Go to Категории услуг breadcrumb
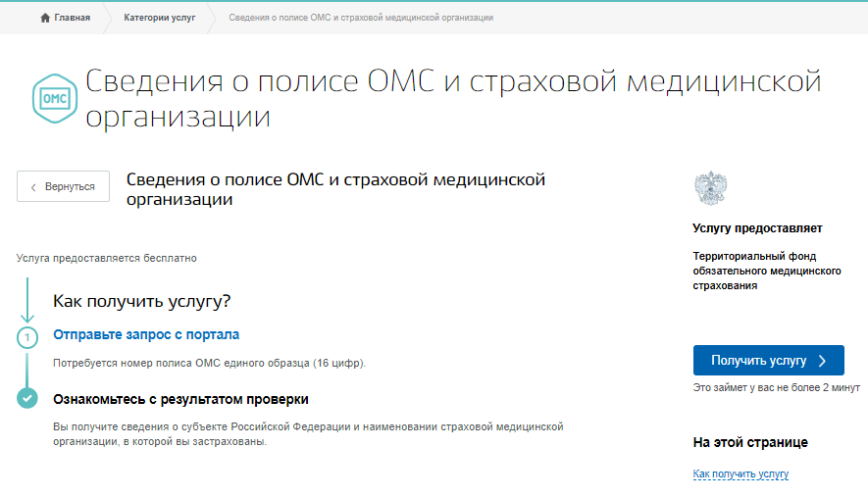Screen dimensions: 868x498 point(159,18)
